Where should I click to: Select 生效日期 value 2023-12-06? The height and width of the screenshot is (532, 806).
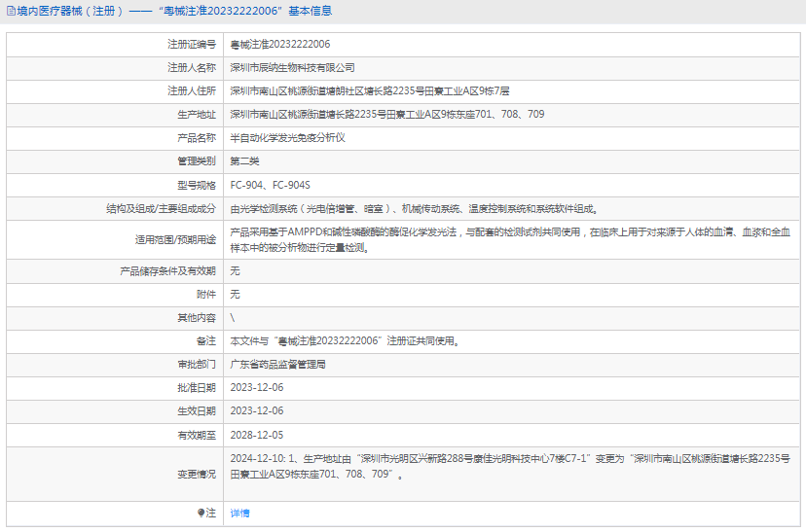tap(257, 410)
